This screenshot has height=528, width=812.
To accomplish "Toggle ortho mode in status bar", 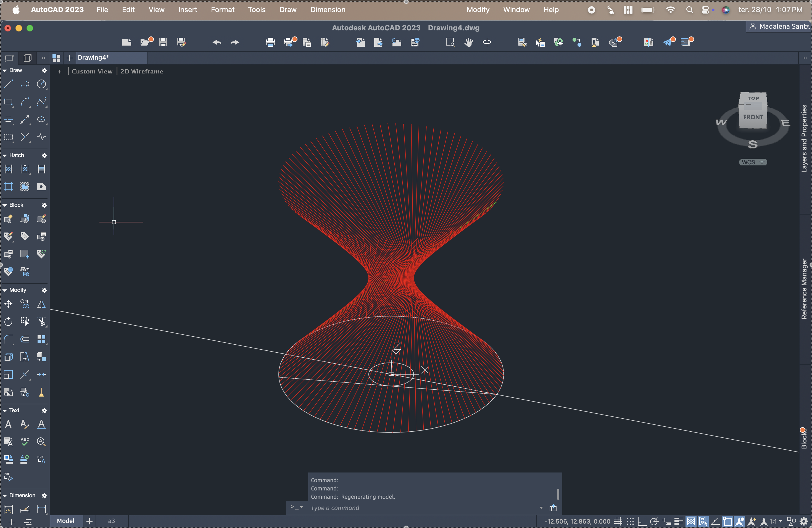I will coord(642,521).
